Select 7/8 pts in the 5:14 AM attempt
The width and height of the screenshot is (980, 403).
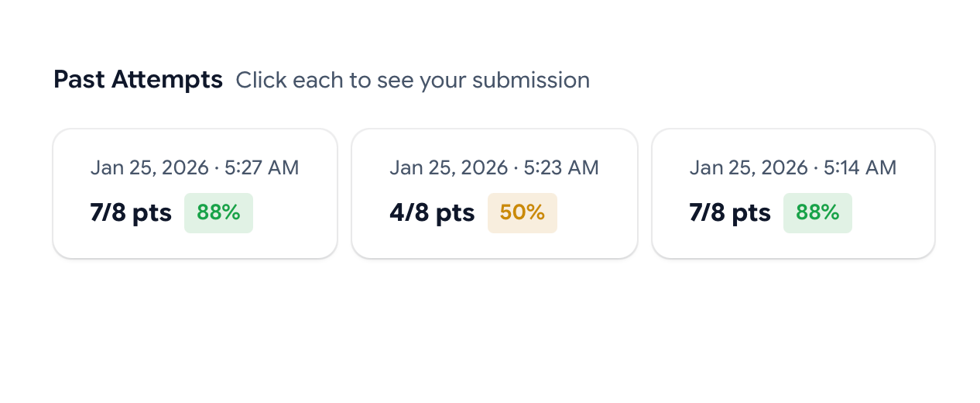730,213
